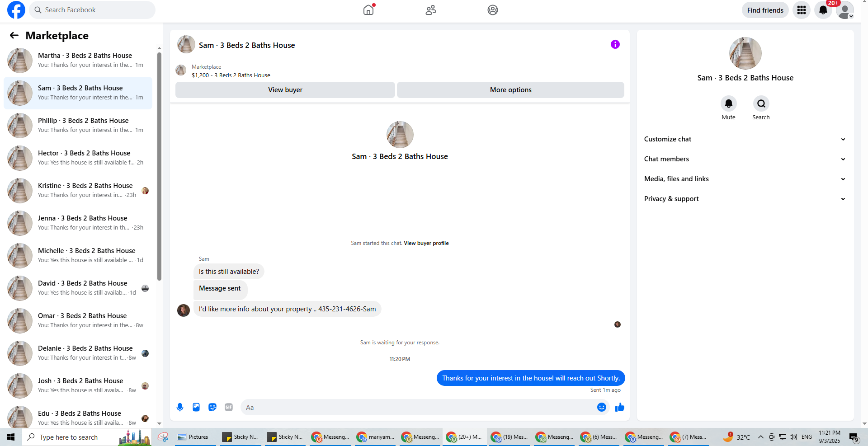Click the taskbar clock showing 11:21 PM

(x=830, y=437)
